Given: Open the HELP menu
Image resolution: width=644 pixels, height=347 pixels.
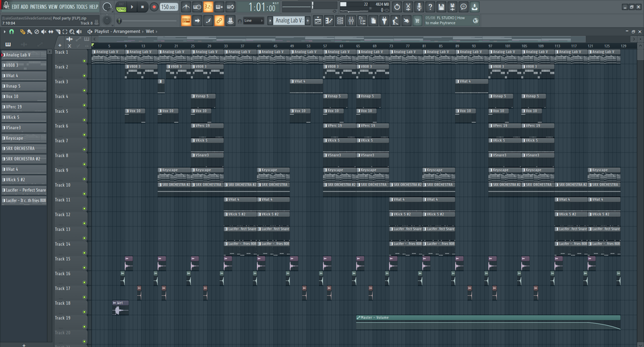Looking at the screenshot, I should tap(94, 6).
